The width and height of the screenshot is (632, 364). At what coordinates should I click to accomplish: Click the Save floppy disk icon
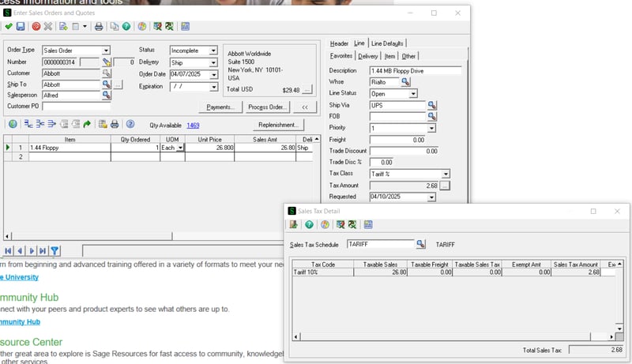[x=21, y=26]
